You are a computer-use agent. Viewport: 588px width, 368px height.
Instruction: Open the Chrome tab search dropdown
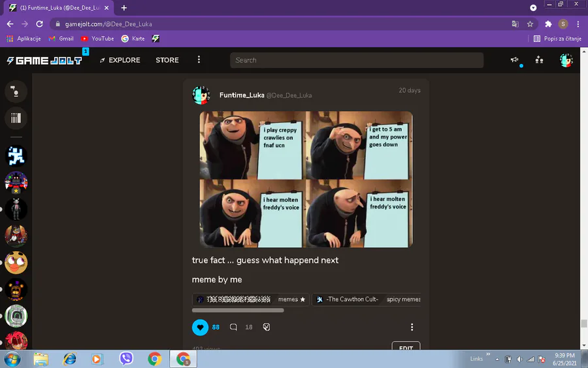click(x=533, y=8)
